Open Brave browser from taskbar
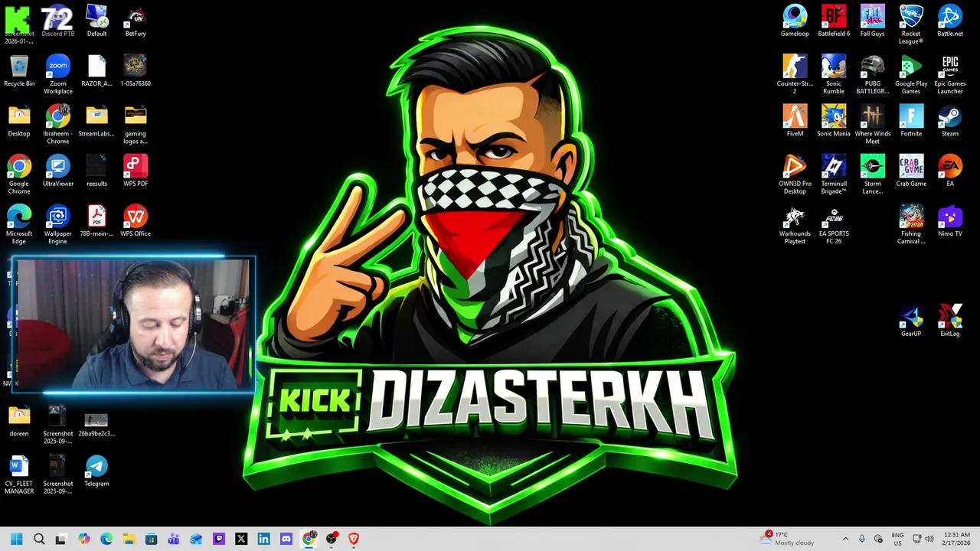The width and height of the screenshot is (980, 551). pos(354,539)
